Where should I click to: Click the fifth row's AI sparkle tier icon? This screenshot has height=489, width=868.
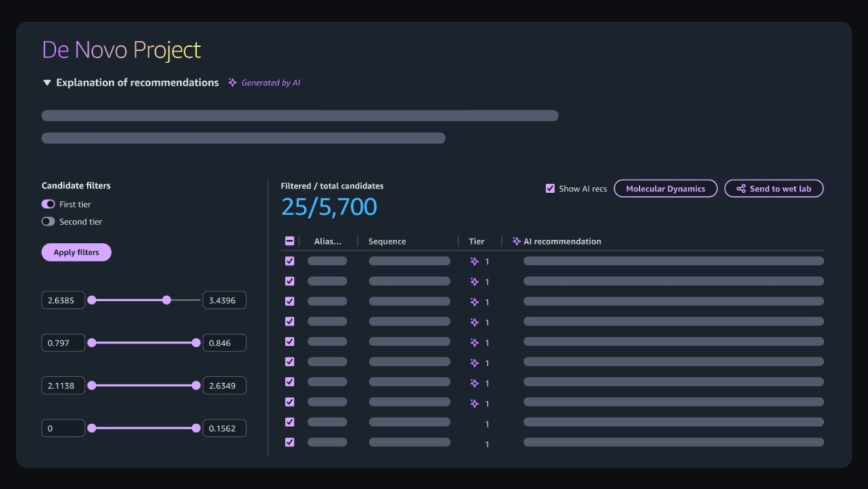point(474,343)
